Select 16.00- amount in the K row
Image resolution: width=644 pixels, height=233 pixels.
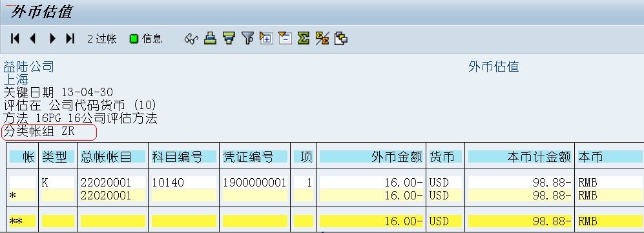371,183
